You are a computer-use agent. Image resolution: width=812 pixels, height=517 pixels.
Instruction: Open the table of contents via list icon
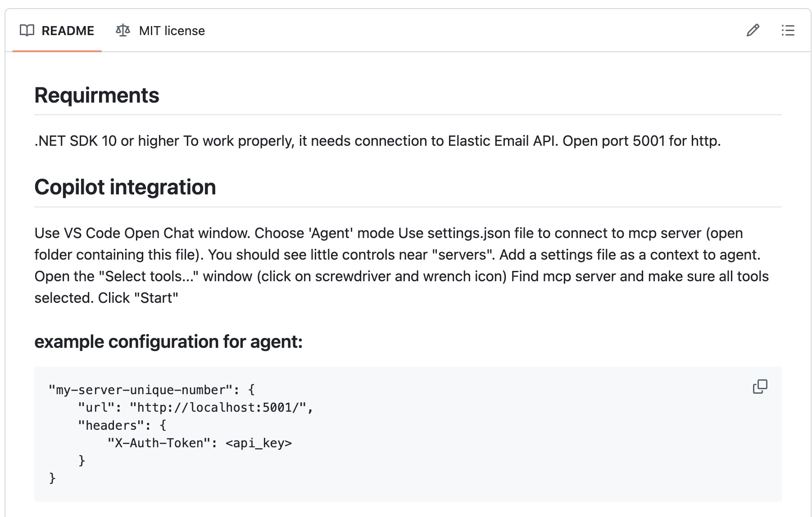pos(788,31)
